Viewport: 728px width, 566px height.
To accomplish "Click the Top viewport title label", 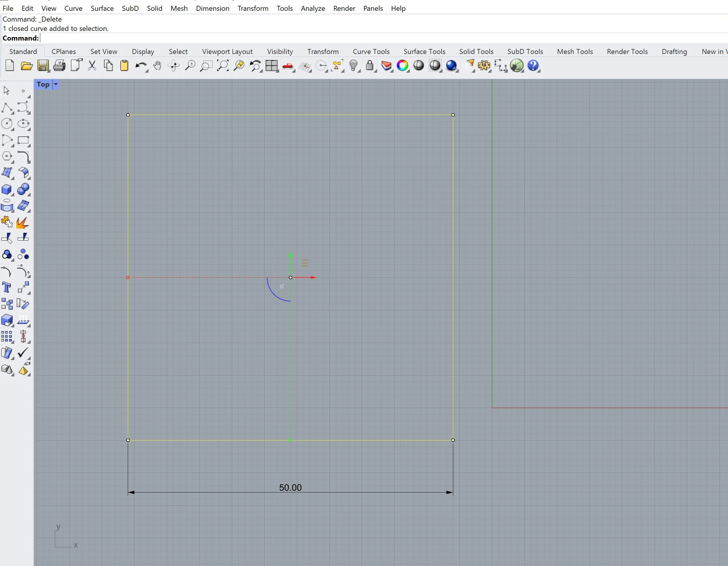I will point(43,84).
